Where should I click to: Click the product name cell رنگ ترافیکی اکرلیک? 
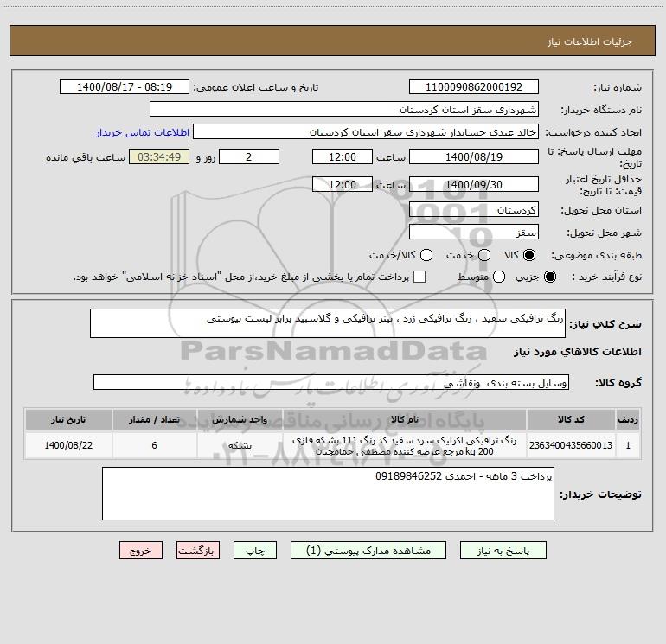[x=405, y=445]
